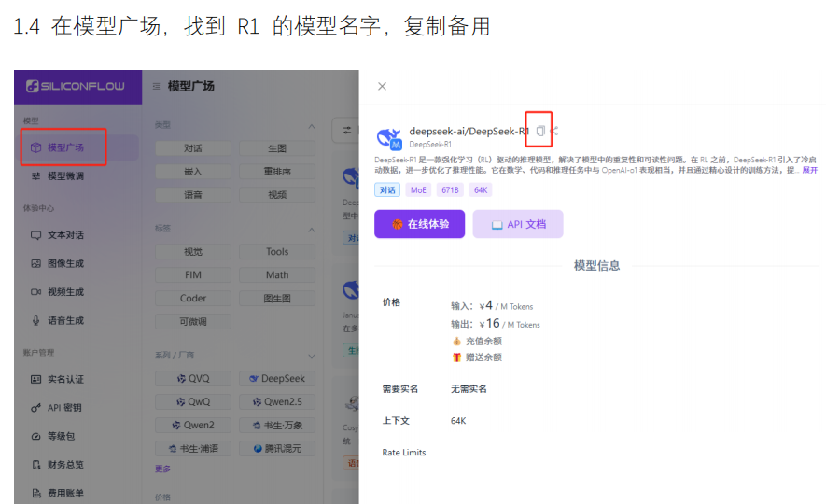The image size is (826, 504).
Task: Click the 模型微调 sliders icon
Action: (x=35, y=175)
